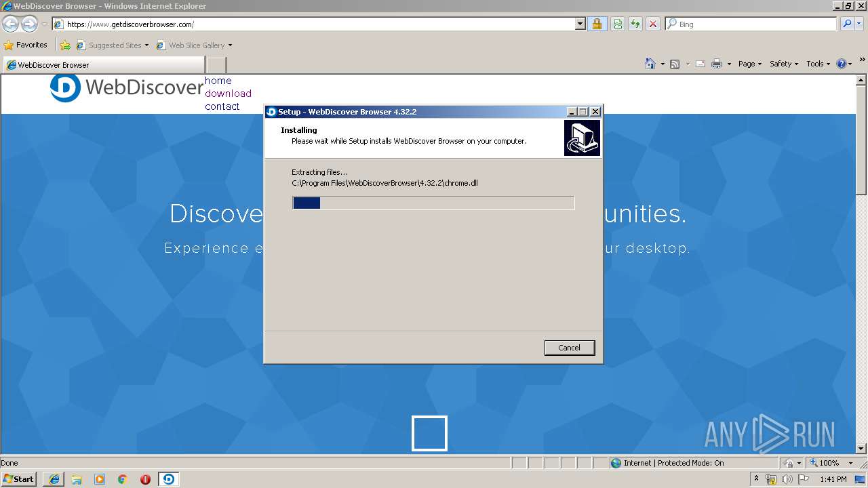Screen dimensions: 868x488
Task: Click the Help question mark icon
Action: tap(842, 64)
